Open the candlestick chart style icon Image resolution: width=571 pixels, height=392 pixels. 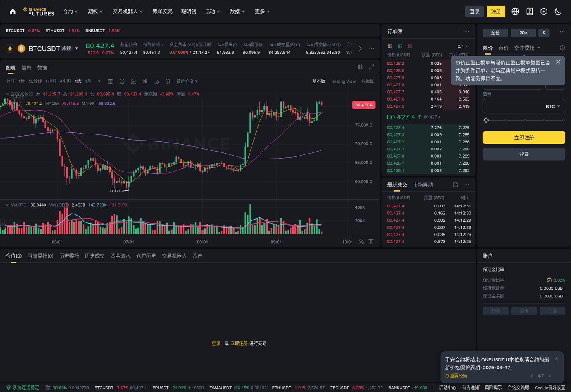click(145, 81)
